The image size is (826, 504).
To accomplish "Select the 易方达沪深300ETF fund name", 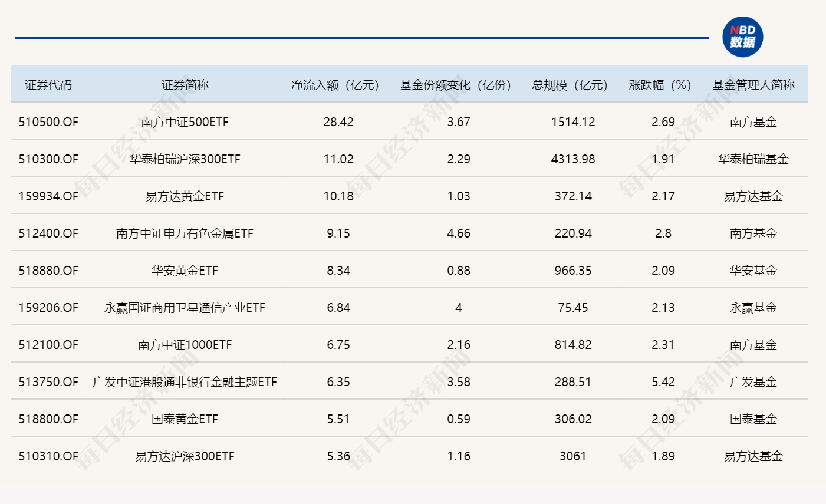I will tap(185, 456).
